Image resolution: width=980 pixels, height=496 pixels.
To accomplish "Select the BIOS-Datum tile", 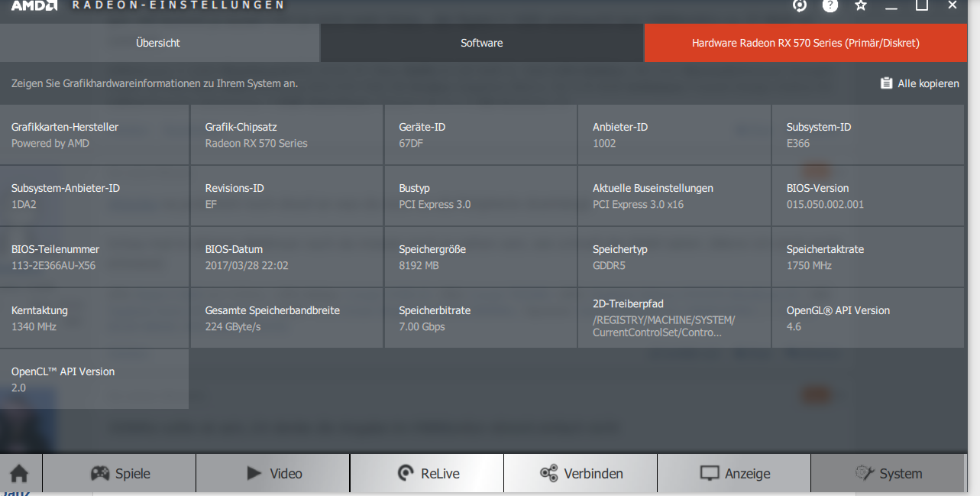I will pyautogui.click(x=286, y=257).
